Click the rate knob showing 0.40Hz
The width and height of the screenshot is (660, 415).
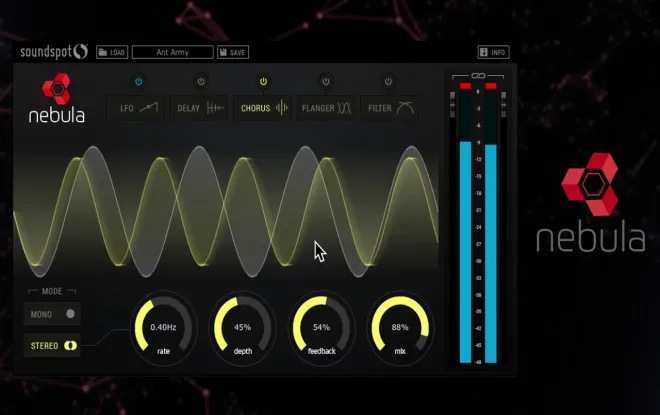click(x=163, y=327)
